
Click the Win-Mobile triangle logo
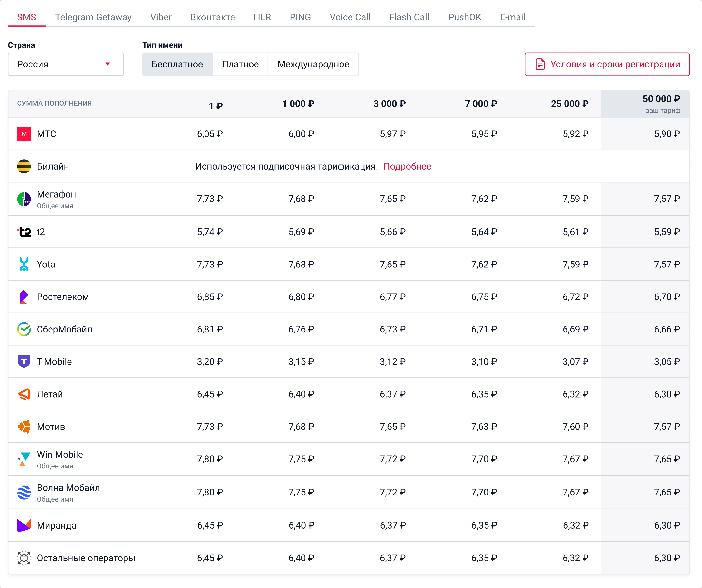click(x=24, y=459)
